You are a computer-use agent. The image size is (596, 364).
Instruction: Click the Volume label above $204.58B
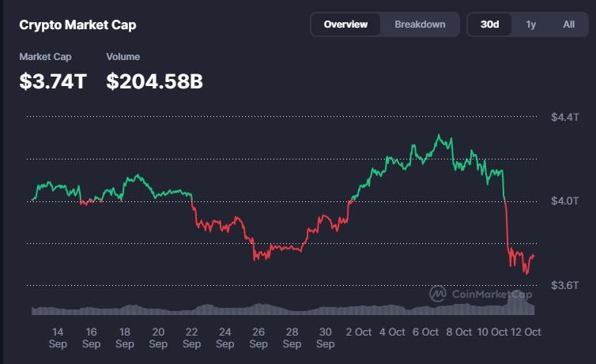(123, 57)
